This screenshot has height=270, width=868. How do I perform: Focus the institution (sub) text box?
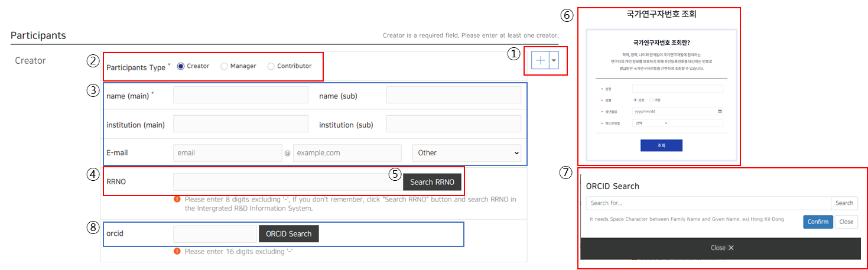(x=453, y=123)
